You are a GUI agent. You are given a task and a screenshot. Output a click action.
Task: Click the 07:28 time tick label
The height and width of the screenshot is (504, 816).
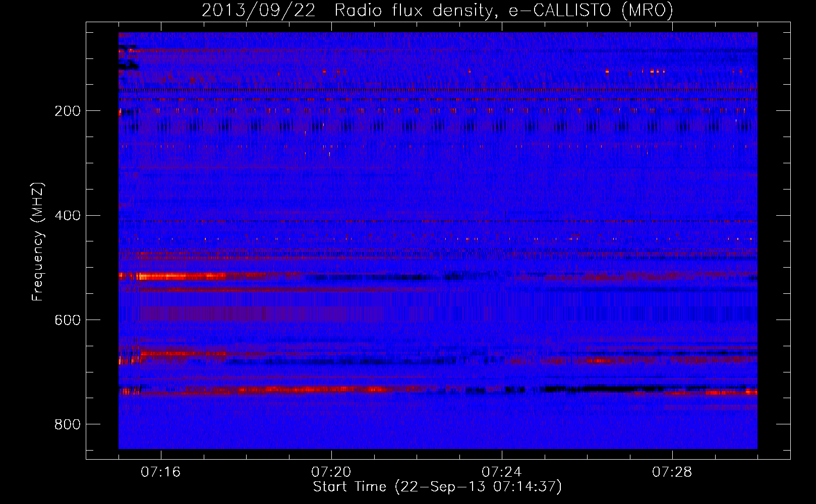[672, 472]
